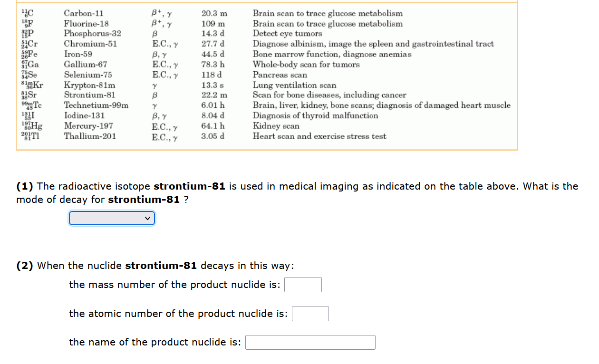The image size is (599, 364).
Task: Focus the name of the product nuclide field
Action: (310, 342)
